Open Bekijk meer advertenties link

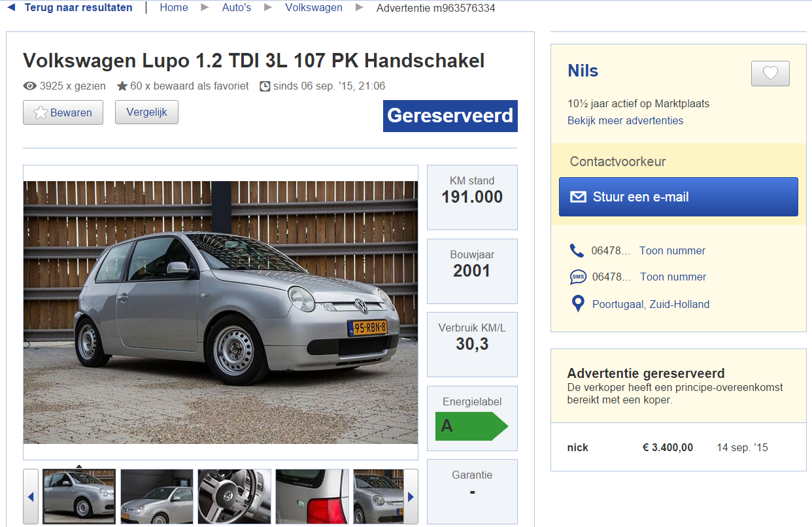click(625, 120)
